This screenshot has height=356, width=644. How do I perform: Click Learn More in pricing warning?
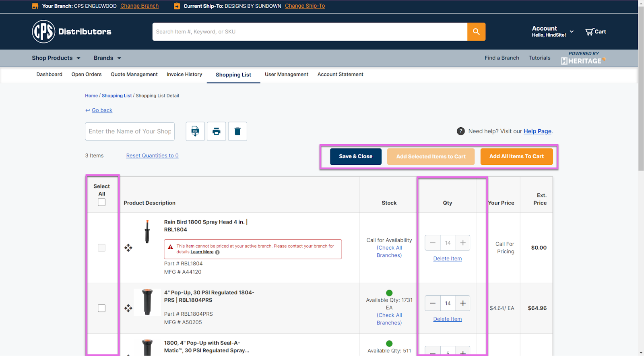click(202, 252)
